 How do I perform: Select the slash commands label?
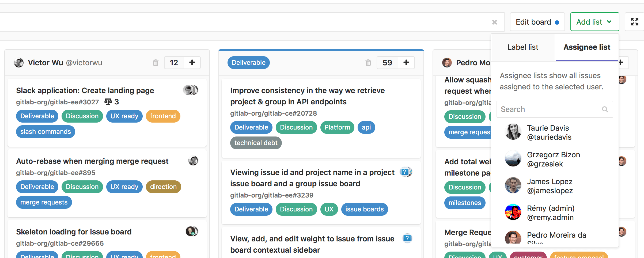click(45, 131)
